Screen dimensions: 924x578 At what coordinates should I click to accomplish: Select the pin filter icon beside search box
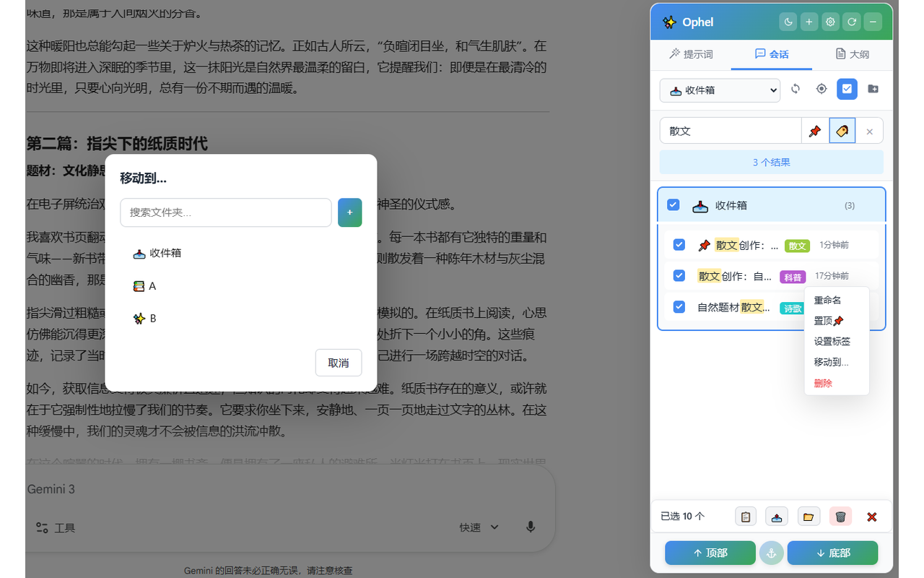(x=815, y=131)
